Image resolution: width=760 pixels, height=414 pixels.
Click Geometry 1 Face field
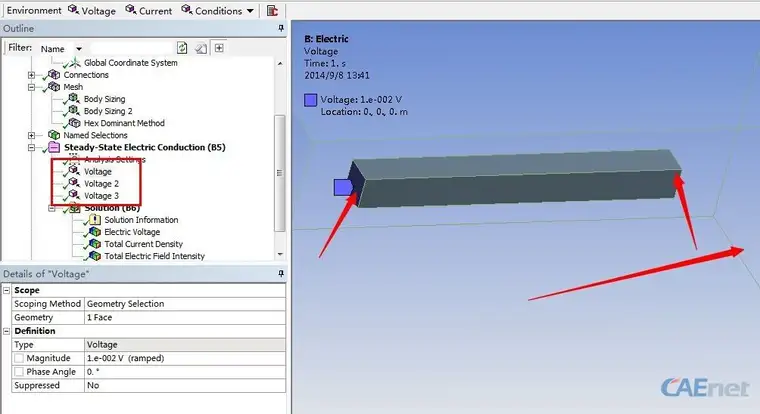click(x=185, y=318)
